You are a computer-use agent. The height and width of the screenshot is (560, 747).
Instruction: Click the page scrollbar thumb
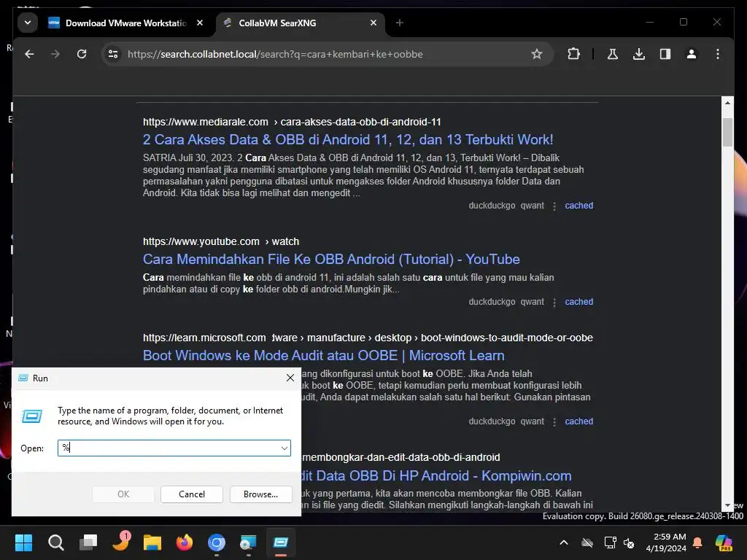coord(727,132)
